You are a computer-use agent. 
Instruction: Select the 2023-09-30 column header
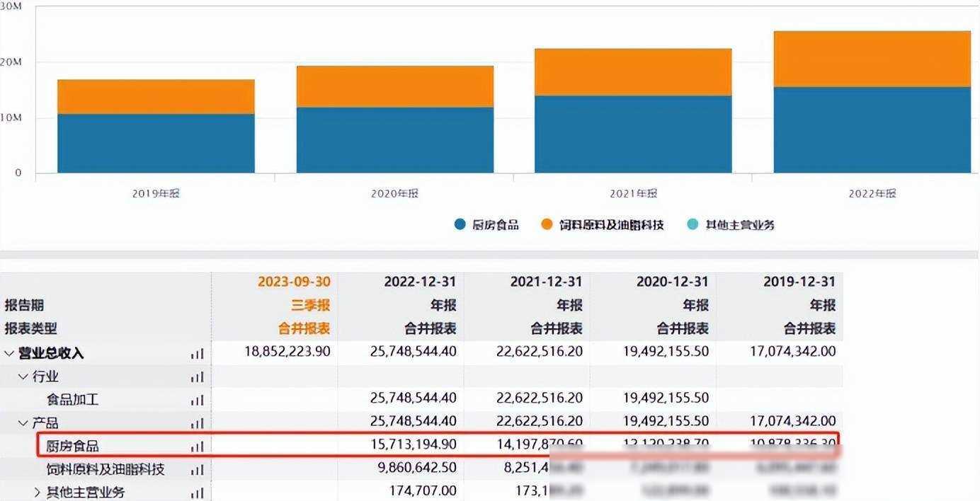293,282
